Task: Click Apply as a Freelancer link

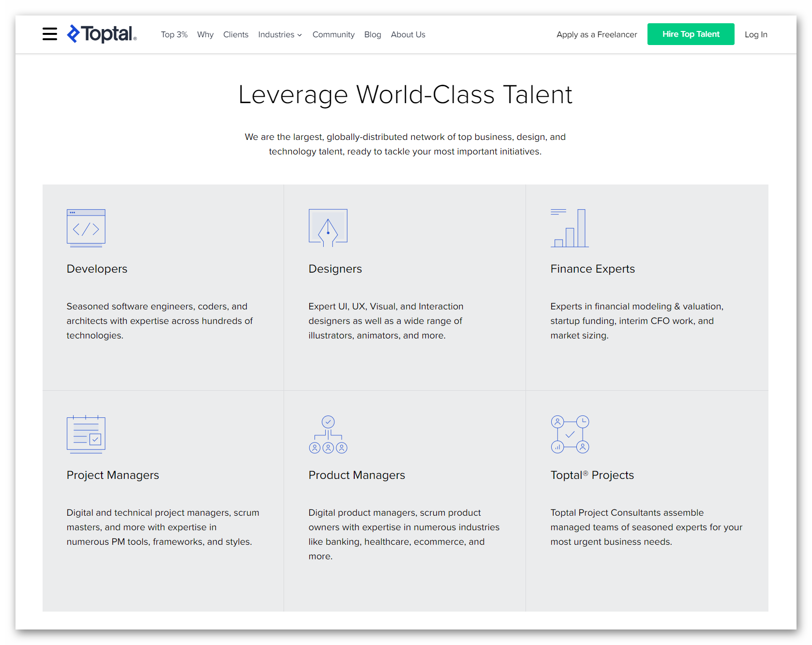Action: [x=597, y=34]
